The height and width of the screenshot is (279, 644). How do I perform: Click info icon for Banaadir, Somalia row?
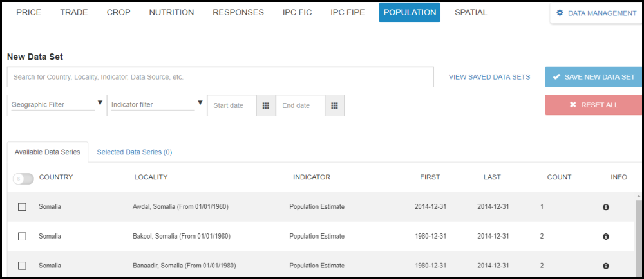pos(605,265)
